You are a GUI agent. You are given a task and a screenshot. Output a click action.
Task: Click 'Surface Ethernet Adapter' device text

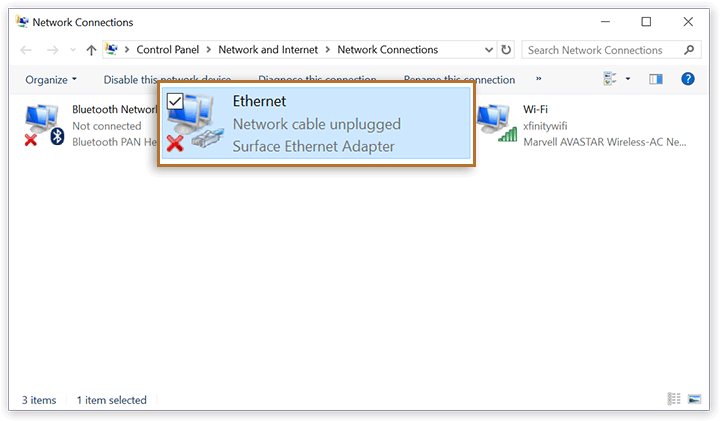(x=313, y=146)
